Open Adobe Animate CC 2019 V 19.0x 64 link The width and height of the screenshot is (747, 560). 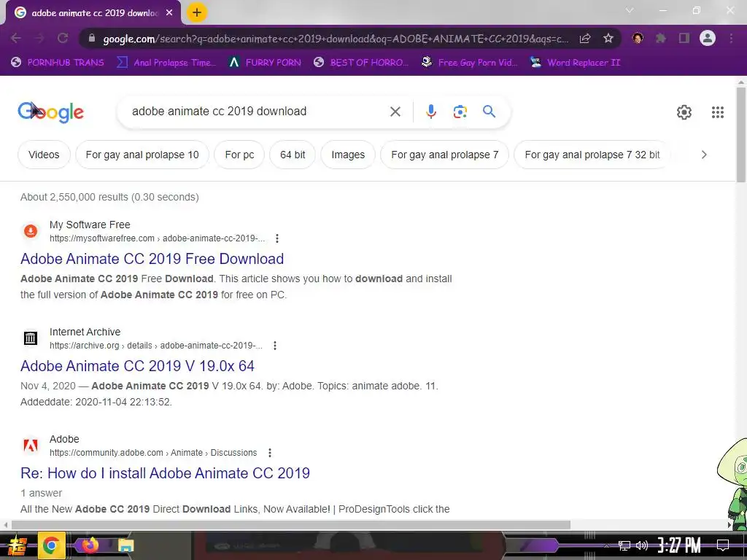137,366
